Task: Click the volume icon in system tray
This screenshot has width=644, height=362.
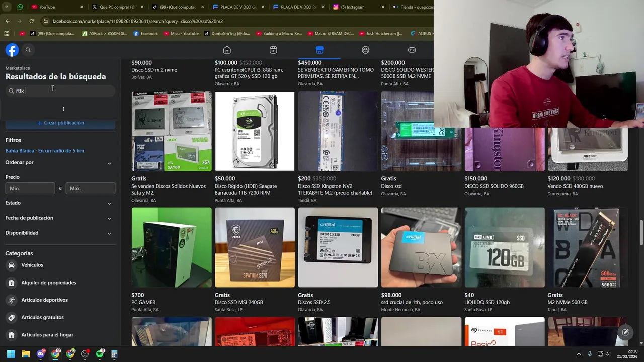Action: (x=608, y=354)
